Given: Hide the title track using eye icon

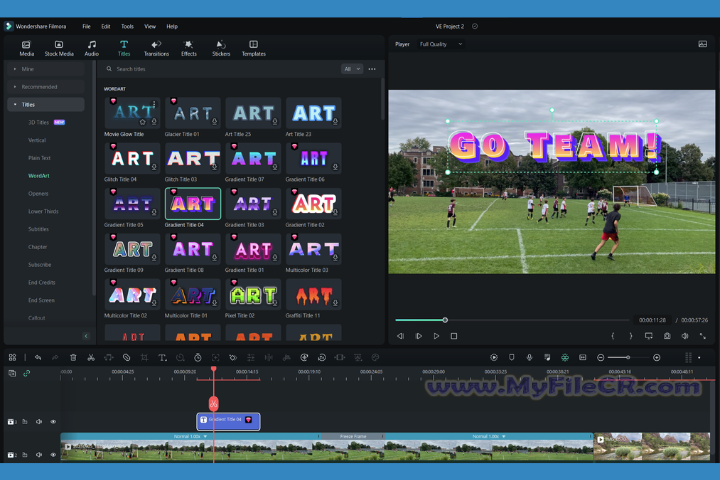Looking at the screenshot, I should (53, 422).
